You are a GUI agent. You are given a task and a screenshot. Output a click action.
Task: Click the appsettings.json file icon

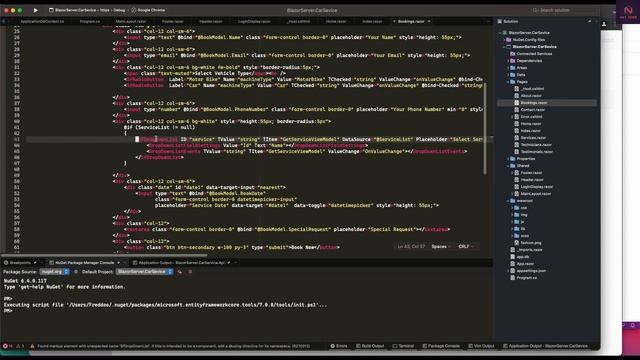[x=513, y=271]
